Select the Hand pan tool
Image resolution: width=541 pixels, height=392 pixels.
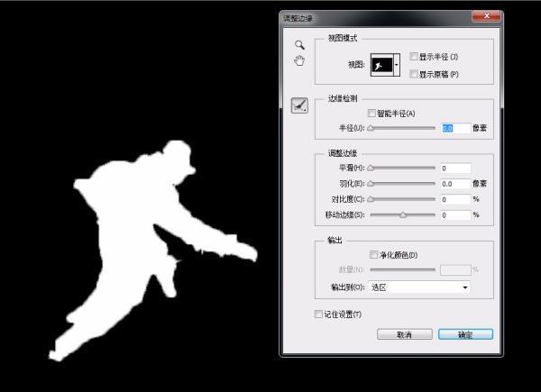tap(299, 60)
